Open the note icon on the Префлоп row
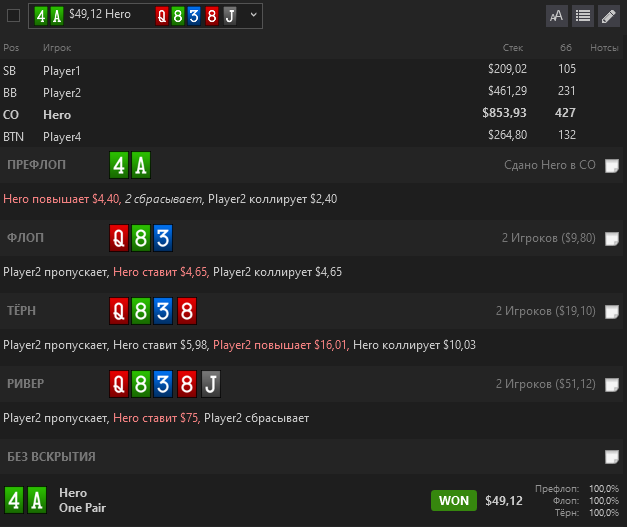627x527 pixels. (611, 166)
